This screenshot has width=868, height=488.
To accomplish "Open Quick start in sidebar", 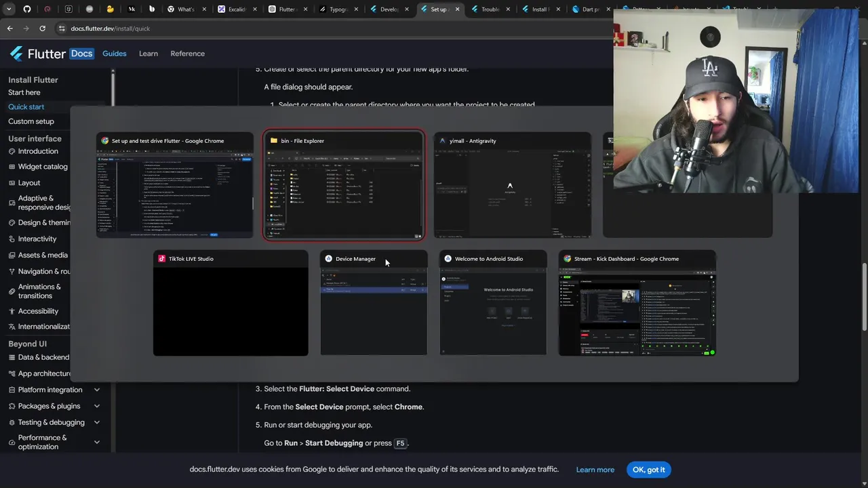I will tap(26, 106).
